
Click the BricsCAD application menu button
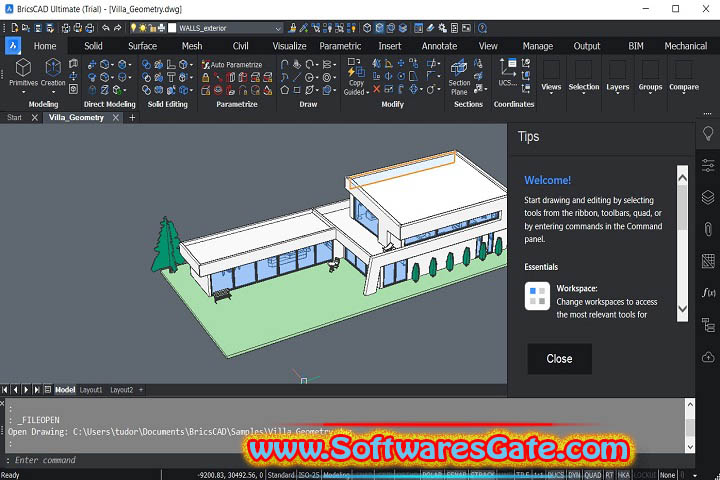[x=13, y=46]
